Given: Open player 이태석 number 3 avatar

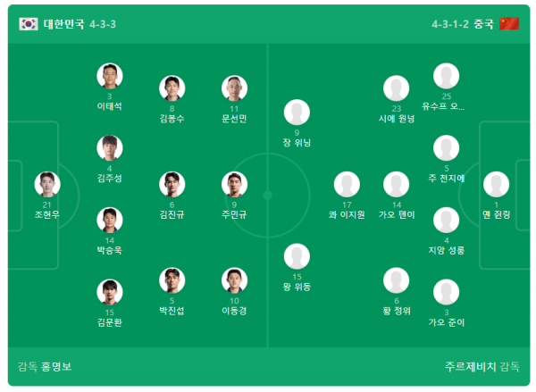Looking at the screenshot, I should pos(109,76).
